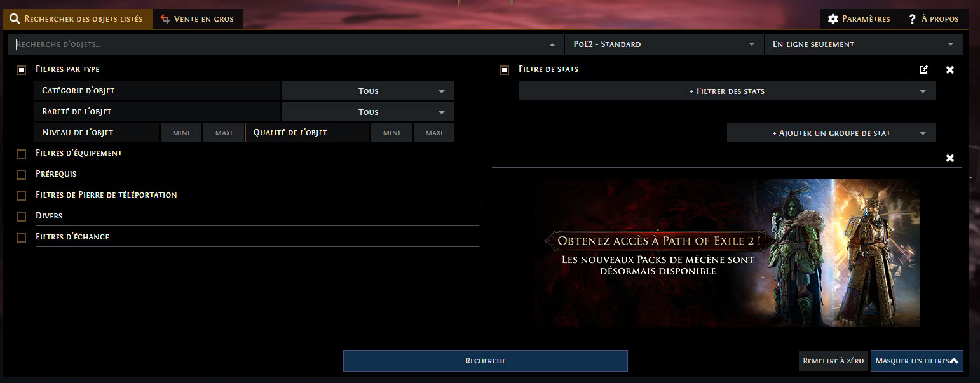Expand the Filtres d'échange section

(257, 237)
